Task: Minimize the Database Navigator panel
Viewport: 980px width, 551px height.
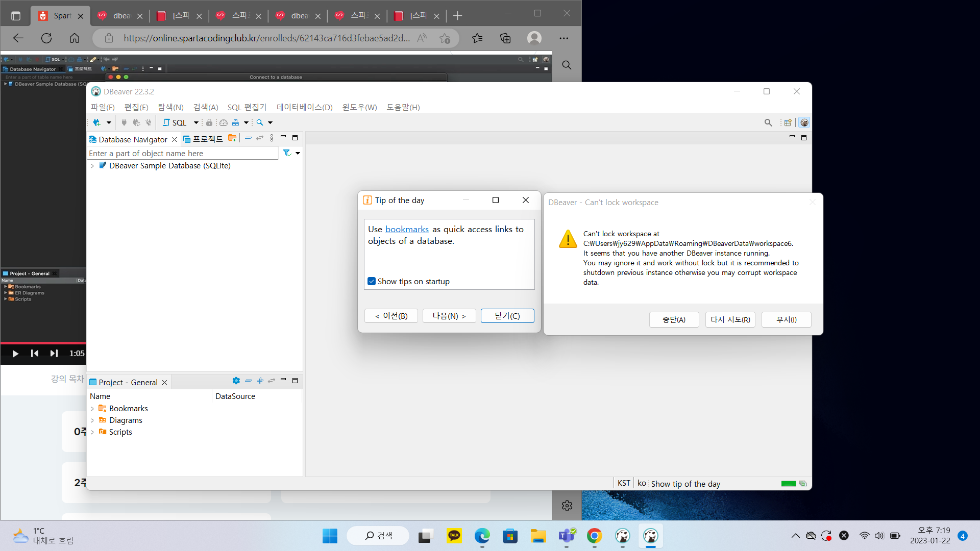Action: click(x=283, y=137)
